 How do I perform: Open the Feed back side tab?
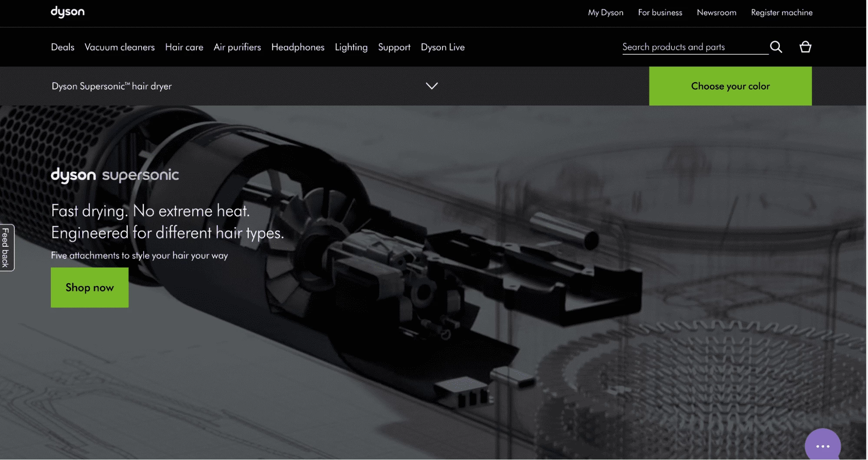click(7, 248)
